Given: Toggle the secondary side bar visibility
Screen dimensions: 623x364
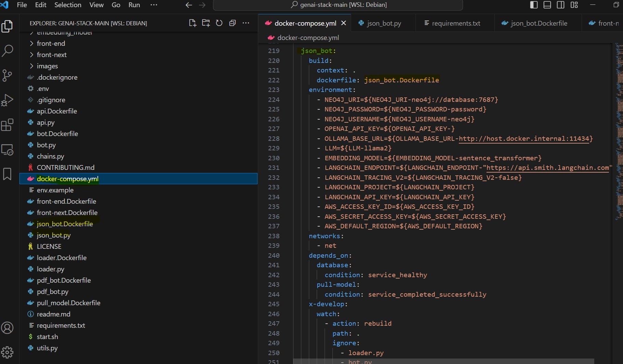Looking at the screenshot, I should click(560, 5).
